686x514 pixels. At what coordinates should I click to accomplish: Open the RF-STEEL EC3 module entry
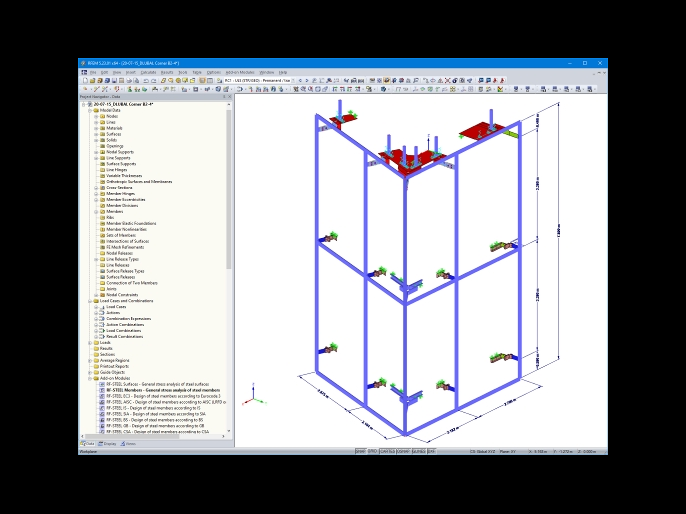(x=163, y=396)
